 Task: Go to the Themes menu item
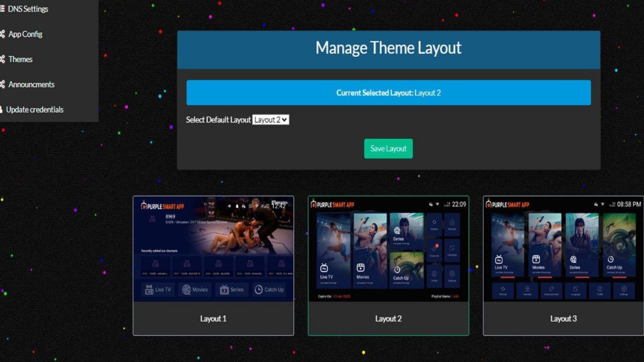coord(21,59)
